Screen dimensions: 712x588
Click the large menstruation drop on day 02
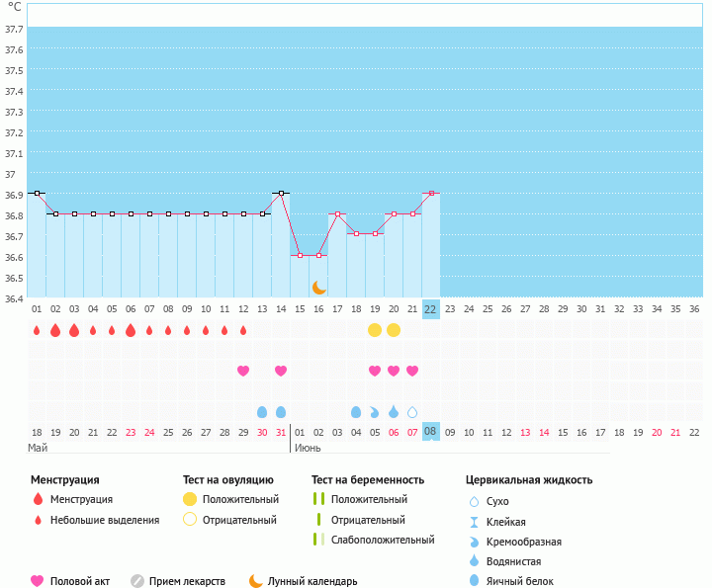coord(55,329)
